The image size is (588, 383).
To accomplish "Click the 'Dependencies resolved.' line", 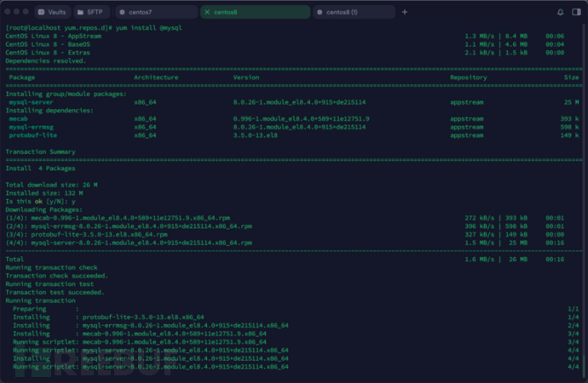I will point(45,61).
